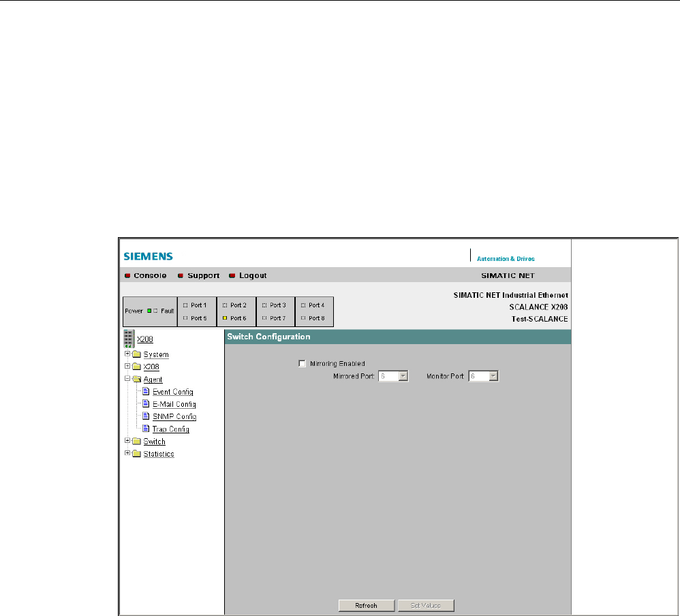The width and height of the screenshot is (680, 616).
Task: Open the Statistics link in tree
Action: [159, 455]
